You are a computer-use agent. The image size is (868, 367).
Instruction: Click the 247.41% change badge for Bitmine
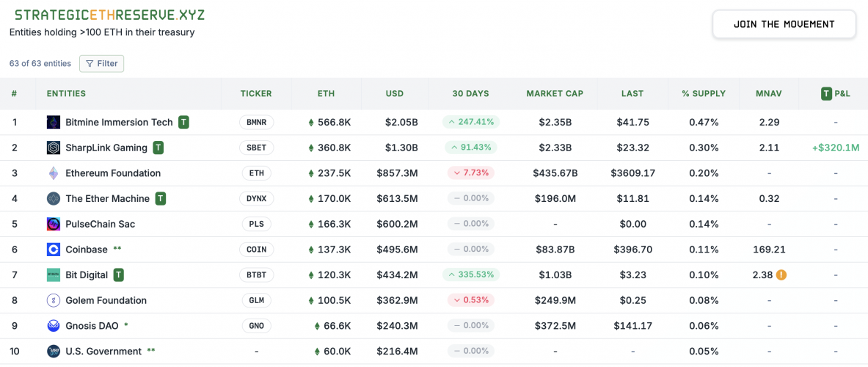[470, 123]
